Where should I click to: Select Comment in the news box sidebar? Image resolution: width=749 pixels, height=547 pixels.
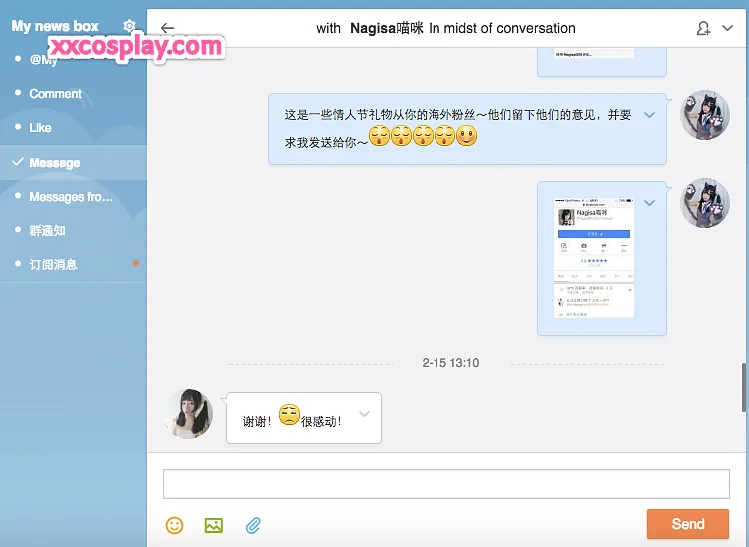pos(55,94)
